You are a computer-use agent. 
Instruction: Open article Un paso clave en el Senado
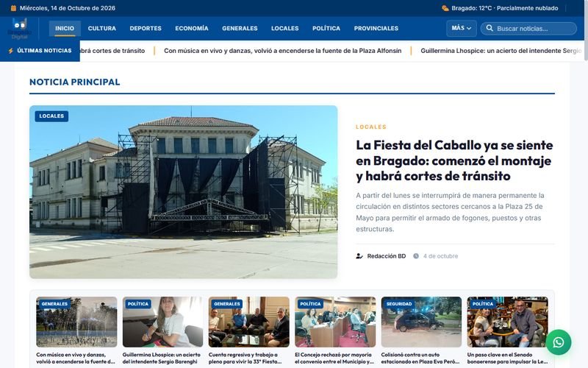(507, 358)
